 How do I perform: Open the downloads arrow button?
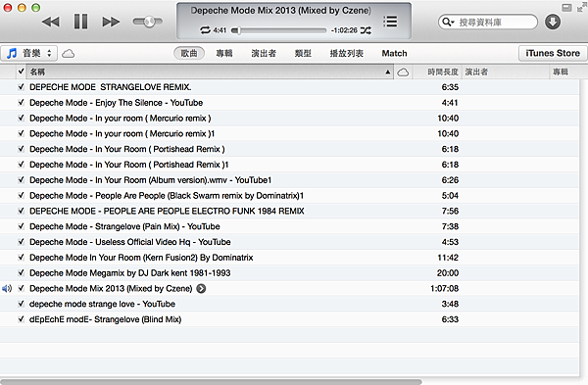tap(553, 23)
